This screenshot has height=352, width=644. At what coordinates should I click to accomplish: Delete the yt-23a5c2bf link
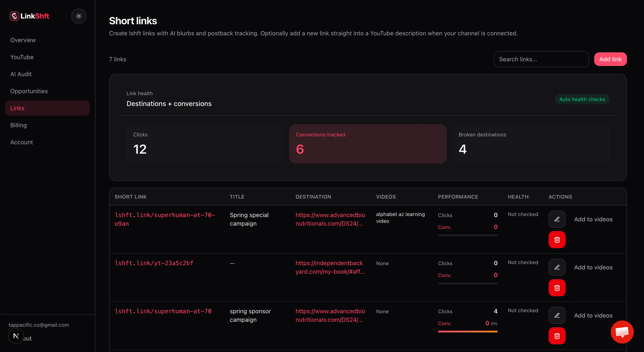pos(557,288)
